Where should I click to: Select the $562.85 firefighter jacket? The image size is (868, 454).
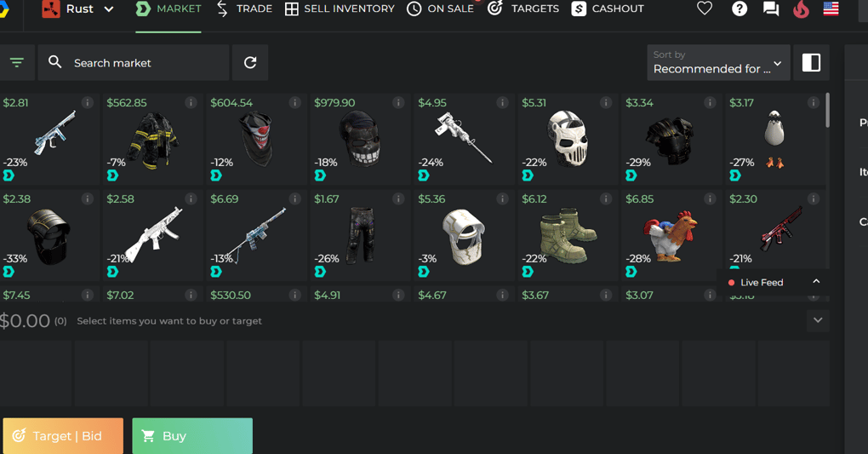pos(153,139)
